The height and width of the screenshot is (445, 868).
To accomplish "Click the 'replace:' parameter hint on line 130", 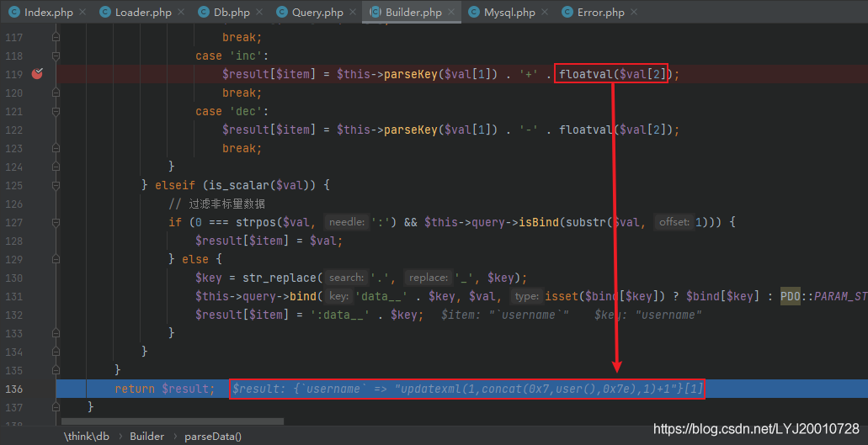I will click(429, 278).
